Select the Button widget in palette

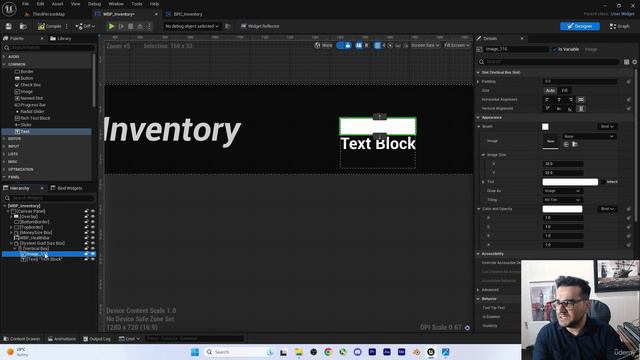coord(24,78)
